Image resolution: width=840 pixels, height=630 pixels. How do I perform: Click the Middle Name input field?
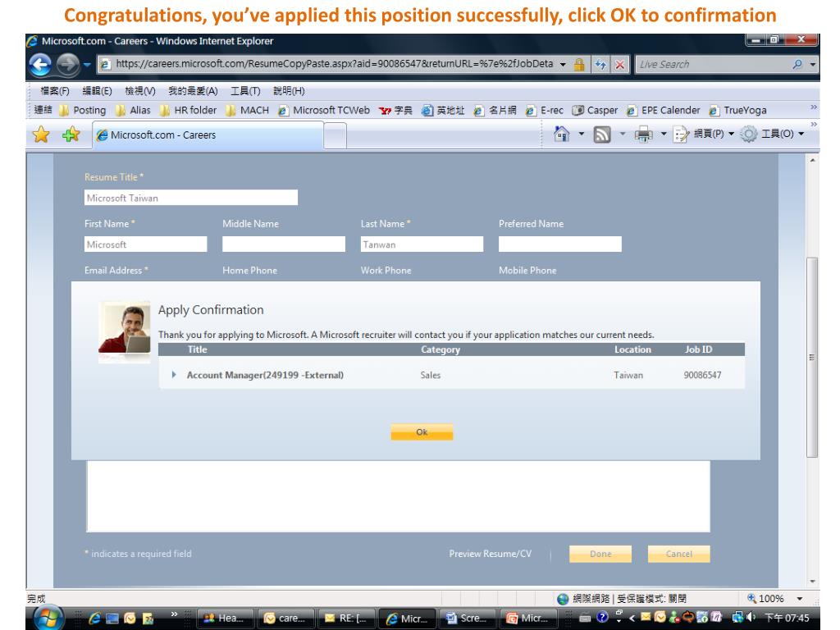tap(284, 244)
